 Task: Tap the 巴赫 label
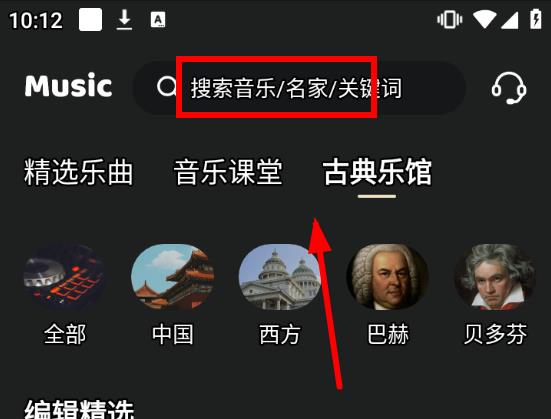388,334
